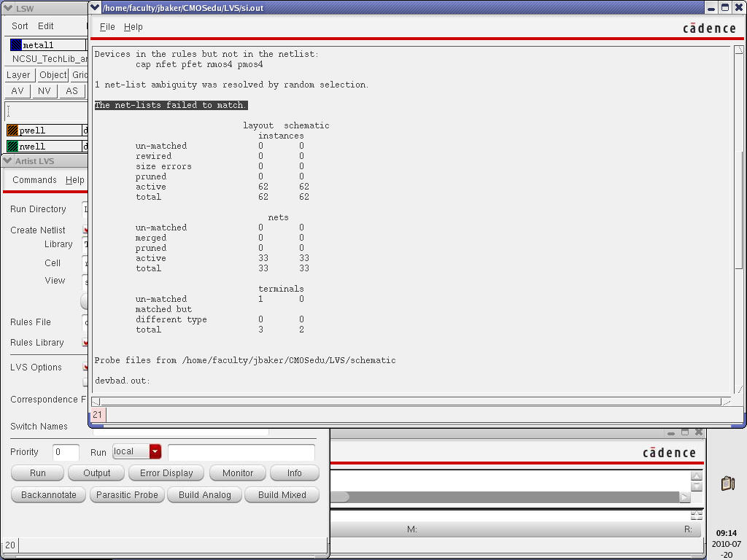Click the si.out window menu arrow icon
The image size is (747, 560).
pyautogui.click(x=95, y=7)
